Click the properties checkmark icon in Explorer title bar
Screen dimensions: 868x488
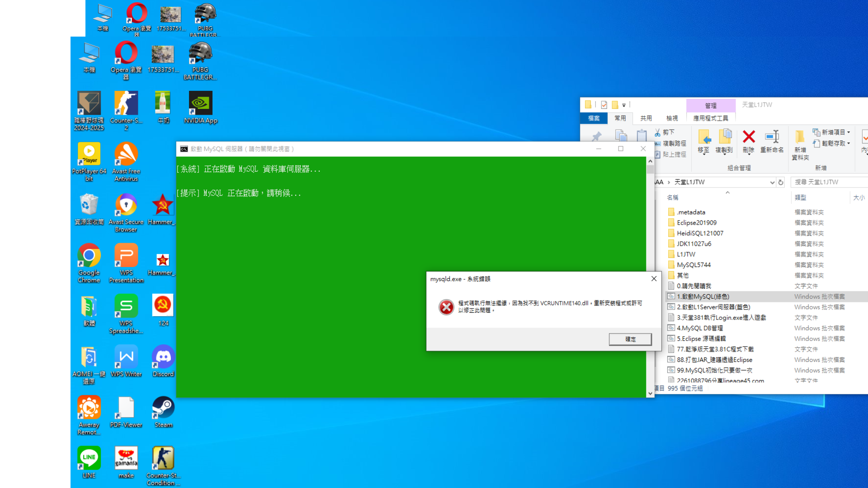[x=604, y=105]
